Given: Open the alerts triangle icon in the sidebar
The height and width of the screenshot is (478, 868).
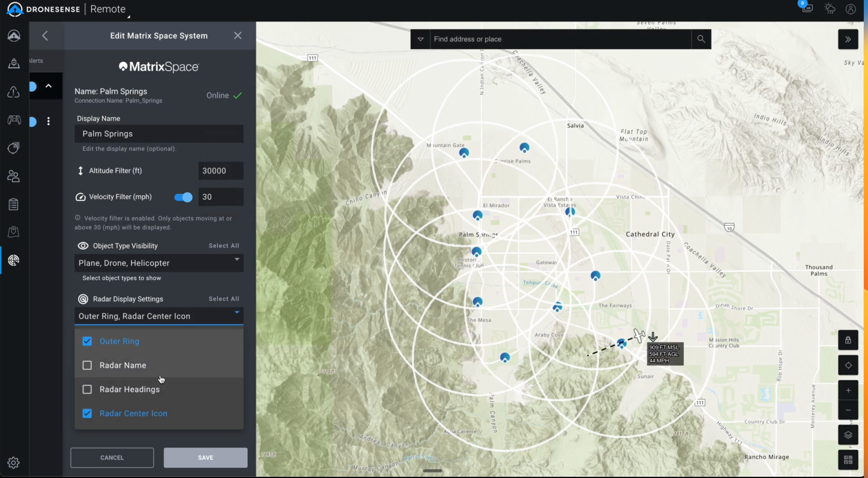Looking at the screenshot, I should 13,91.
